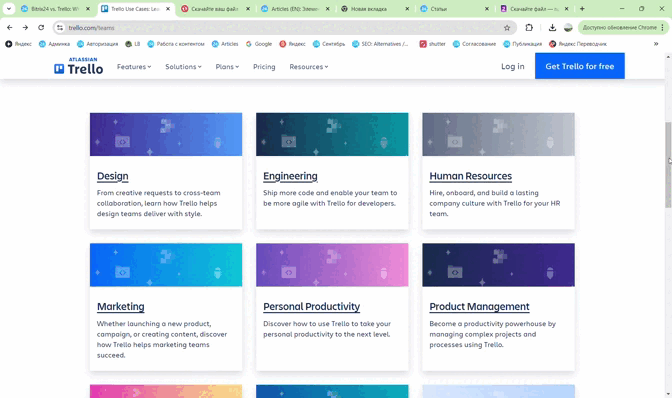Viewport: 672px width, 398px height.
Task: Click the Marketing card banner image
Action: (x=166, y=265)
